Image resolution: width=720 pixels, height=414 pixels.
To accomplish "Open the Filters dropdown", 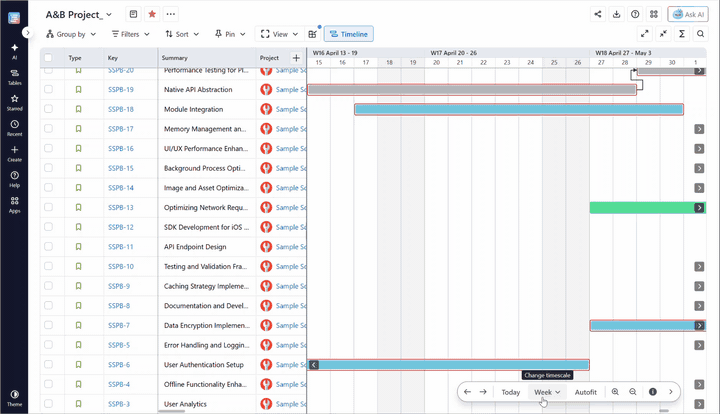I will coord(131,34).
